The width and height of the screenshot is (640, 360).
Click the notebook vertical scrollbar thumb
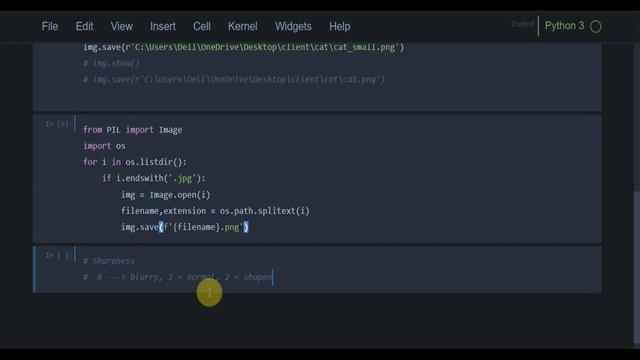tap(636, 267)
